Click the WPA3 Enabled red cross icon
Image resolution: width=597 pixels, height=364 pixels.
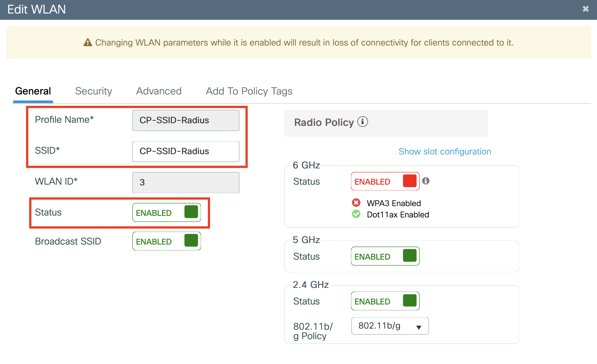[x=356, y=202]
